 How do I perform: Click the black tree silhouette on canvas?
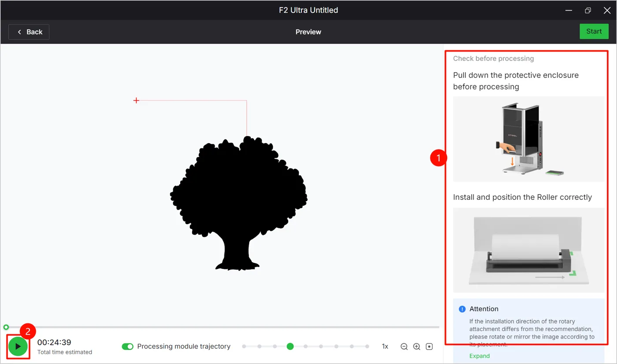(x=238, y=203)
